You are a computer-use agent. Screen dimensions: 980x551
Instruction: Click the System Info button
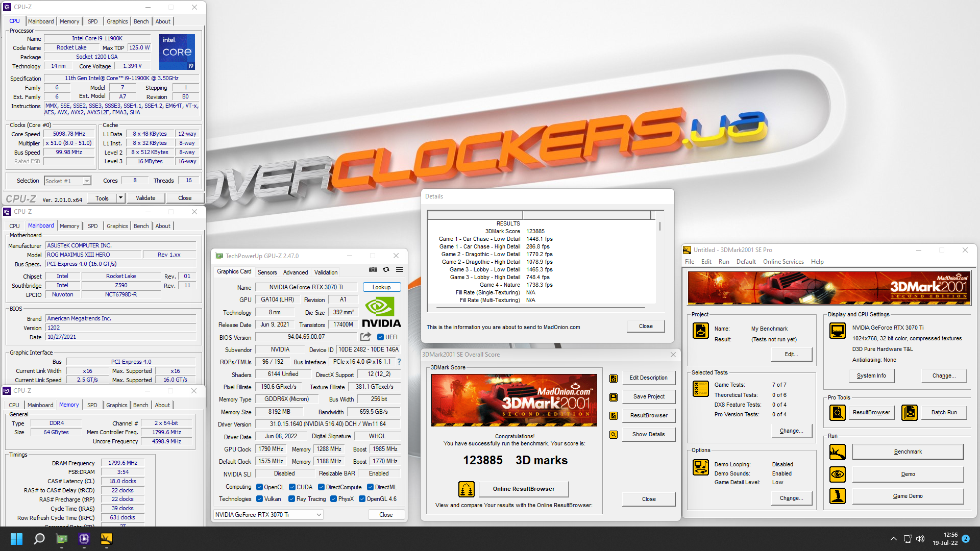coord(871,375)
